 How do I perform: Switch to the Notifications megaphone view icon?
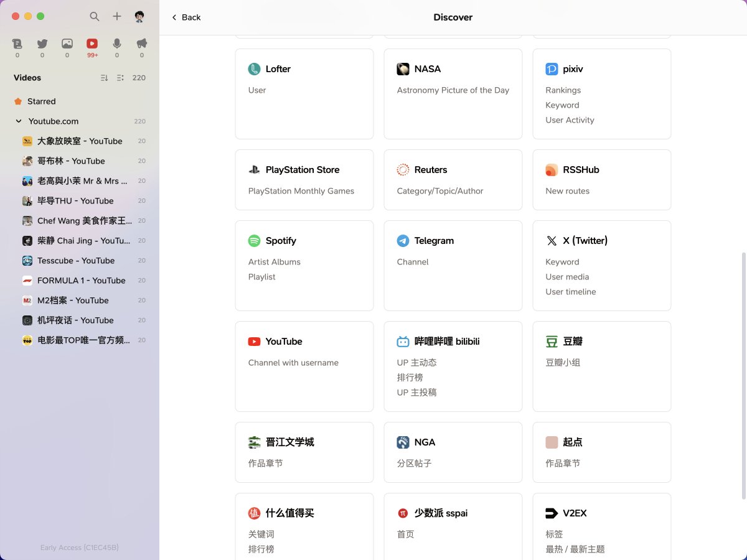[142, 44]
